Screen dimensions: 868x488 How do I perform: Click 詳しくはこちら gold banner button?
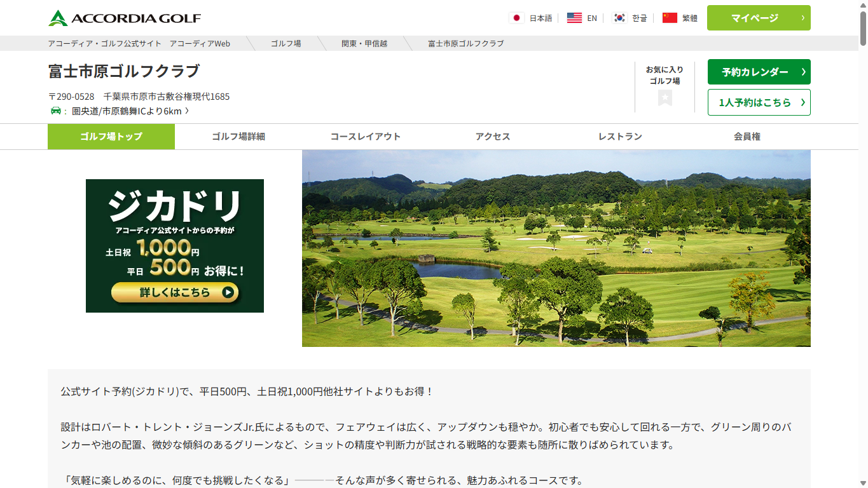pyautogui.click(x=176, y=292)
